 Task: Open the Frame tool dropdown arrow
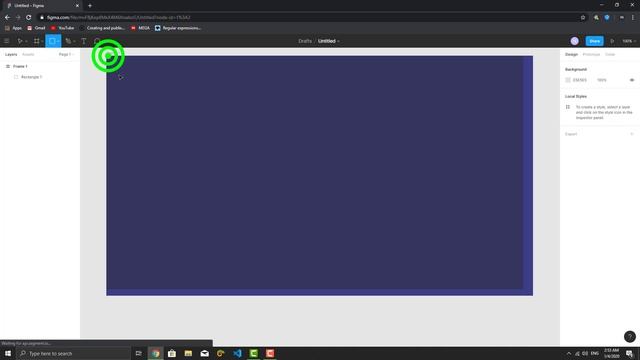tap(42, 41)
